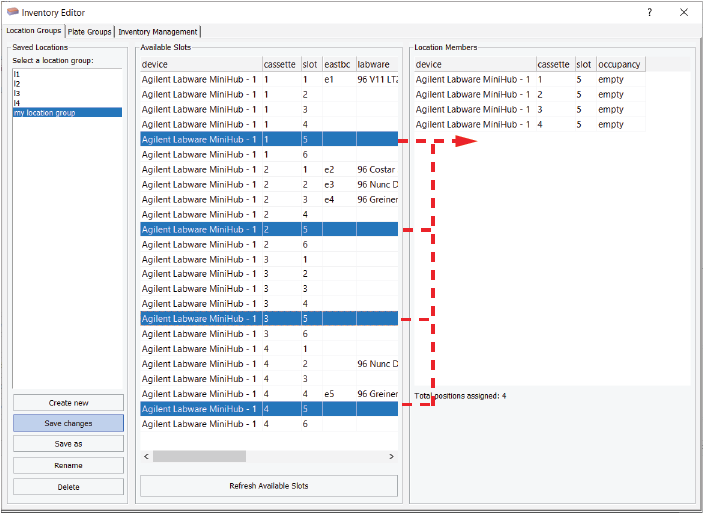Image resolution: width=703 pixels, height=513 pixels.
Task: Select Available Slots row cassette 1 slot 3
Action: pos(269,109)
